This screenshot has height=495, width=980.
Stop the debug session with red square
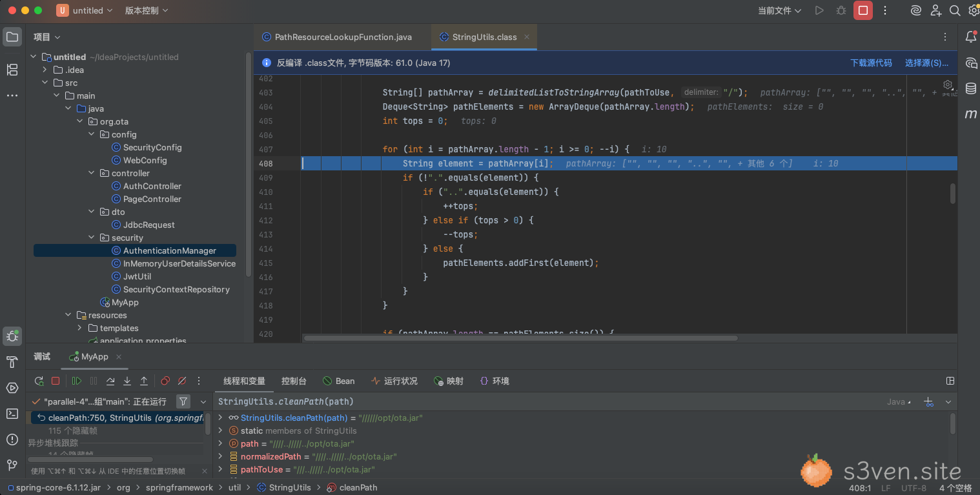coord(56,381)
